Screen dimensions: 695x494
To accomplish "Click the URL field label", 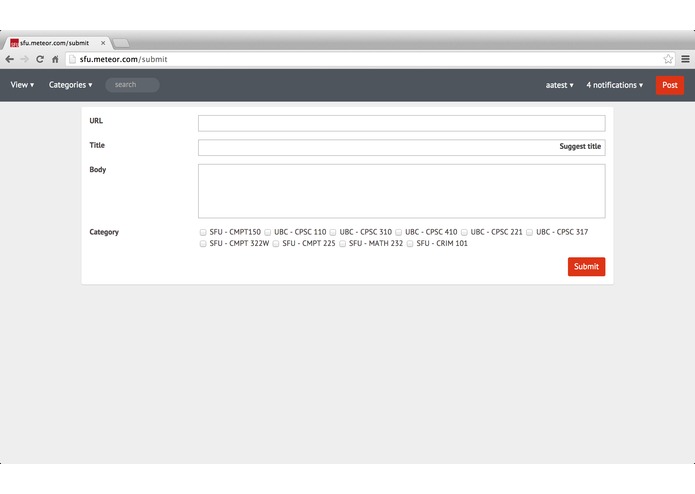I will [96, 121].
